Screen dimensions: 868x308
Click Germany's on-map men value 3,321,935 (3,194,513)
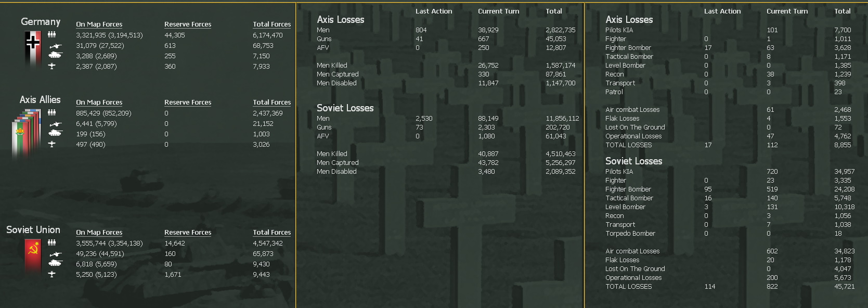[109, 35]
